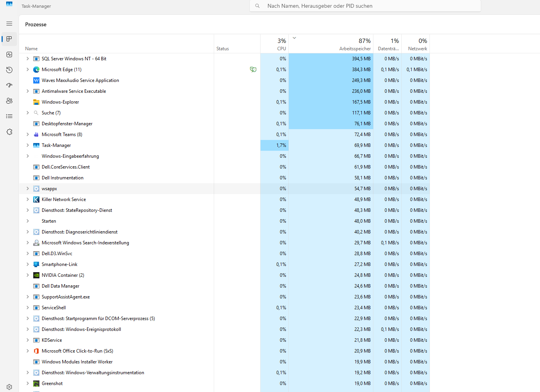The height and width of the screenshot is (392, 540).
Task: Sort by the Datenträger disk column
Action: 387,44
